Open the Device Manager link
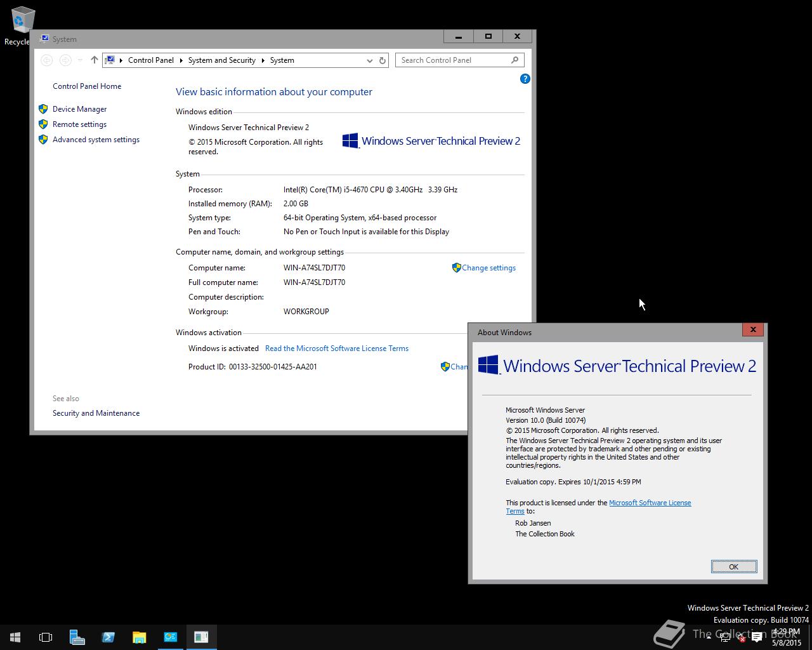Viewport: 812px width, 650px height. coord(79,109)
